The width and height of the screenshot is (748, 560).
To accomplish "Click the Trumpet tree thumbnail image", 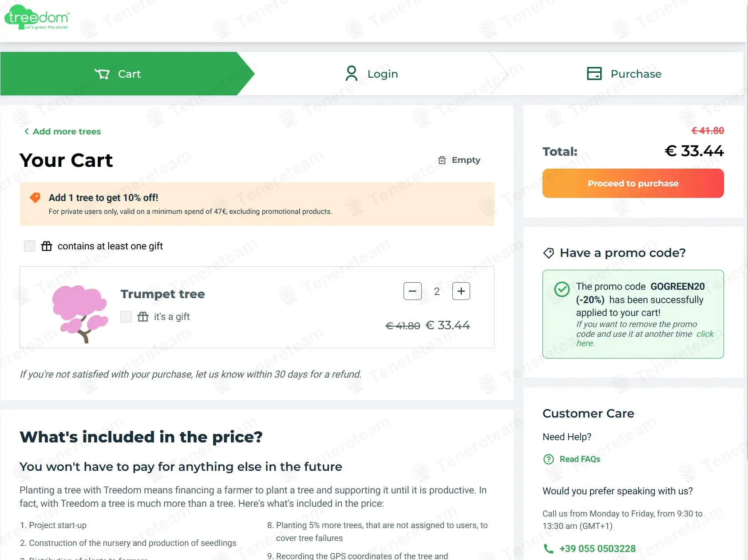I will (x=80, y=313).
